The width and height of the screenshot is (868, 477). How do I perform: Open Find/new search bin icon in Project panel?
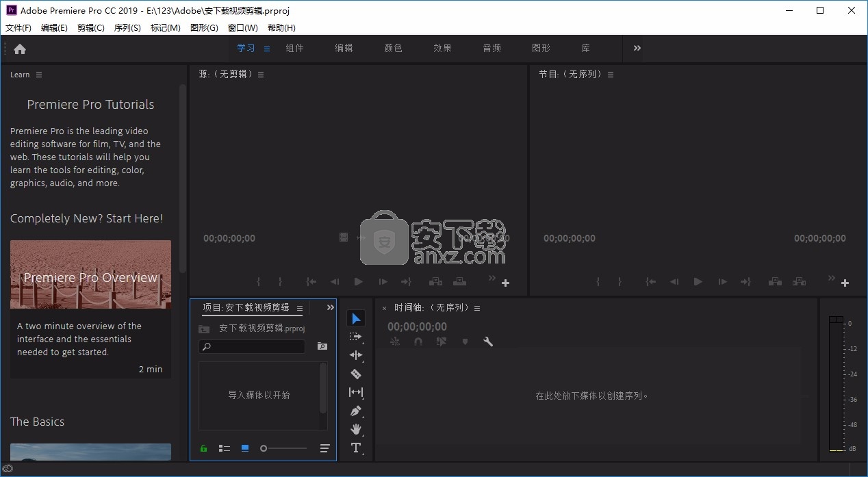click(x=322, y=347)
